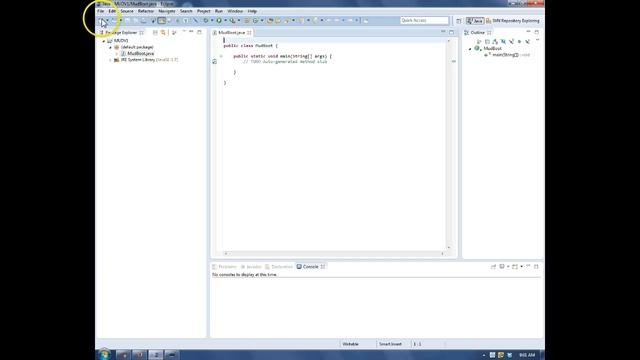Click the editor vertical scrollbar down arrow
The height and width of the screenshot is (360, 640).
[449, 247]
